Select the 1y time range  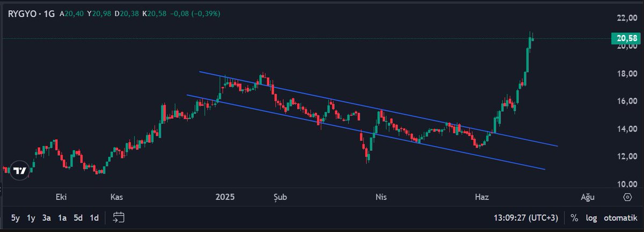tap(31, 218)
